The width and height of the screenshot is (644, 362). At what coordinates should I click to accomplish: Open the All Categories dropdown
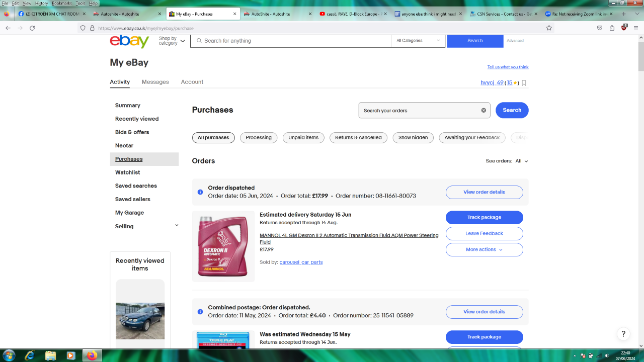point(418,41)
